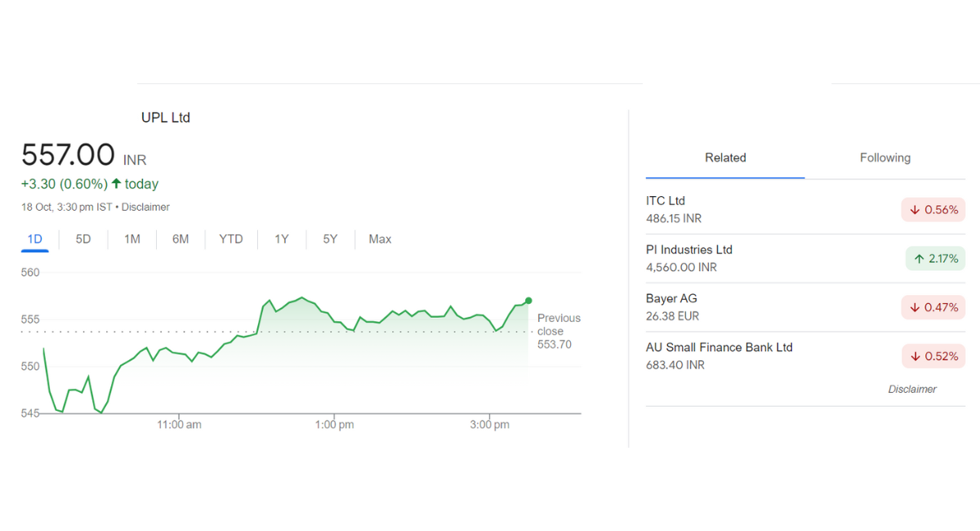Open the Bayer AG stock row
The width and height of the screenshot is (980, 531).
tap(805, 307)
